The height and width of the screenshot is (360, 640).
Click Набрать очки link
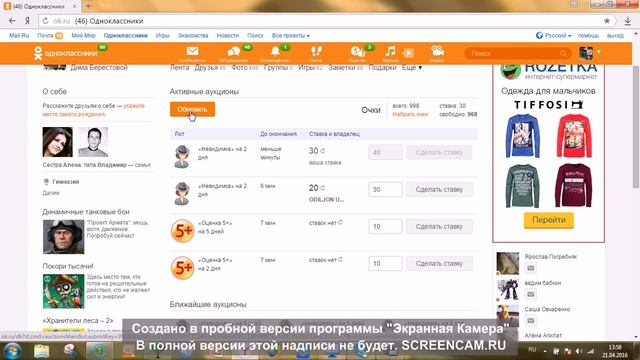click(x=410, y=114)
